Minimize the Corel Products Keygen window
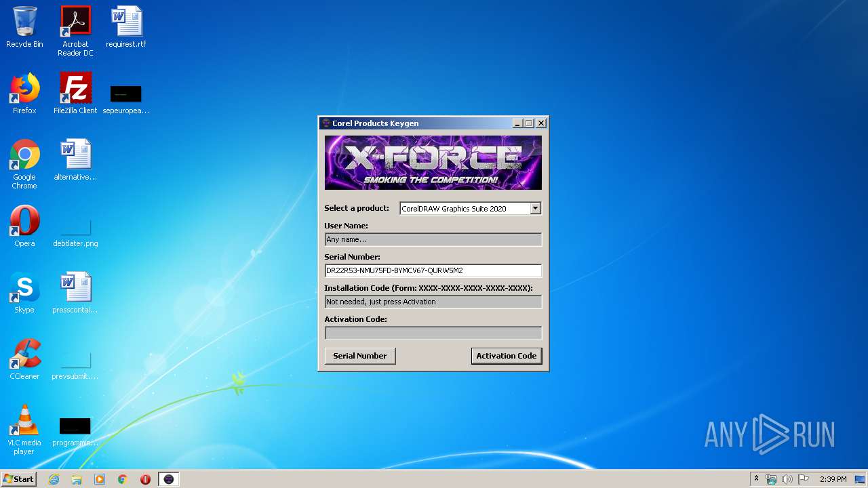This screenshot has height=488, width=868. tap(518, 123)
